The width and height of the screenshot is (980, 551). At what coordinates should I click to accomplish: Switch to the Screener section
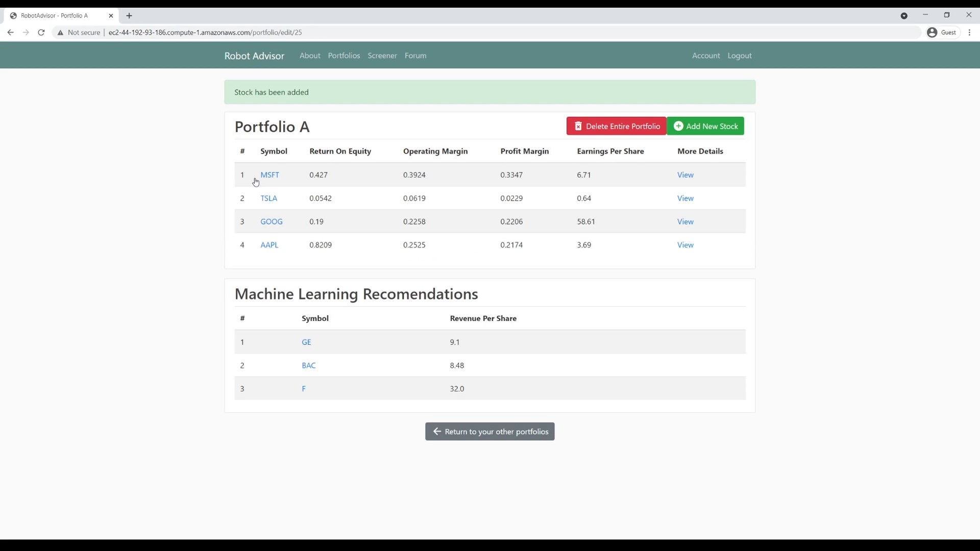tap(382, 56)
